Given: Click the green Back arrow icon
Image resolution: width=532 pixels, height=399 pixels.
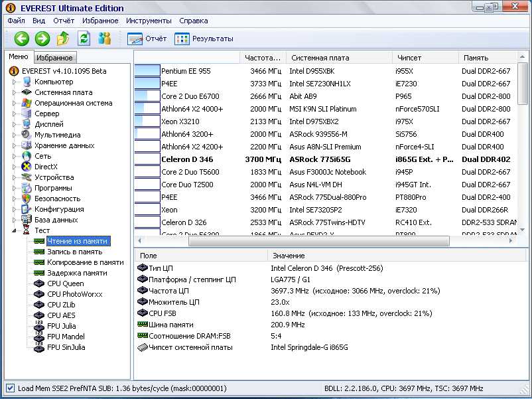Looking at the screenshot, I should [22, 39].
